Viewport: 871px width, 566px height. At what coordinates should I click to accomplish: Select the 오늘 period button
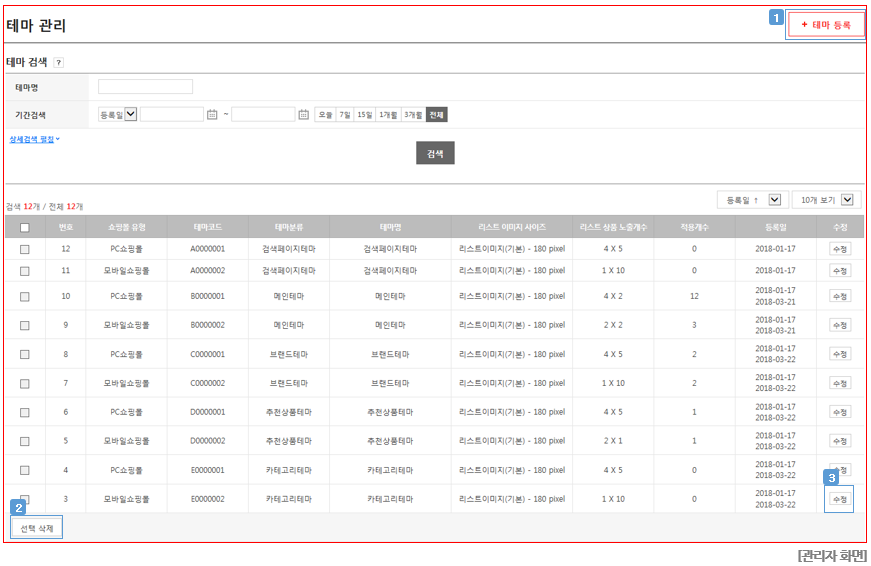click(326, 115)
